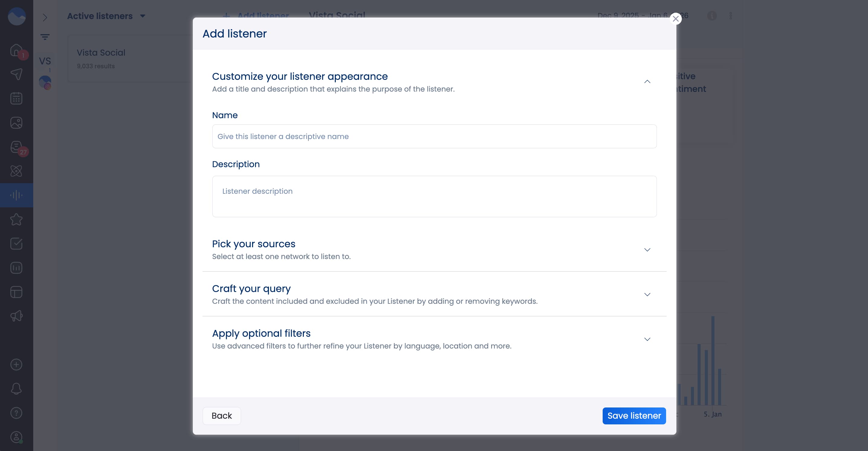Screen dimensions: 868x451
Task: Collapse the Customize your listener appearance section
Action: (647, 82)
